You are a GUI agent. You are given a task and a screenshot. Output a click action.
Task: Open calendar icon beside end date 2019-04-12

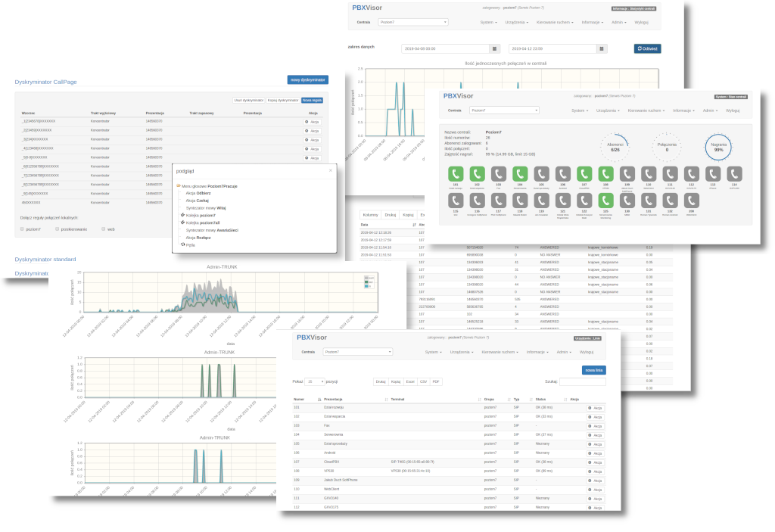[602, 49]
